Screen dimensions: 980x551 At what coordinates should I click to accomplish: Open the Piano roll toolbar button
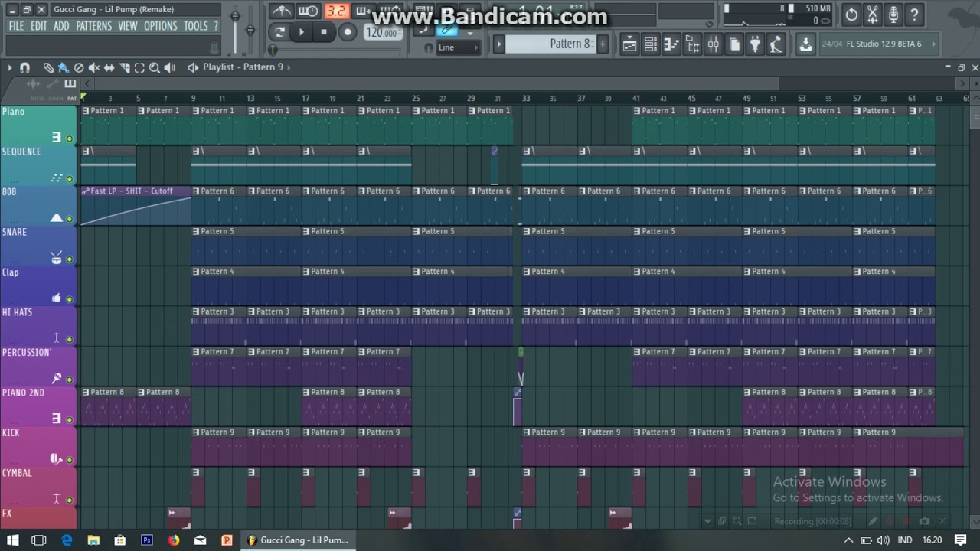point(671,44)
